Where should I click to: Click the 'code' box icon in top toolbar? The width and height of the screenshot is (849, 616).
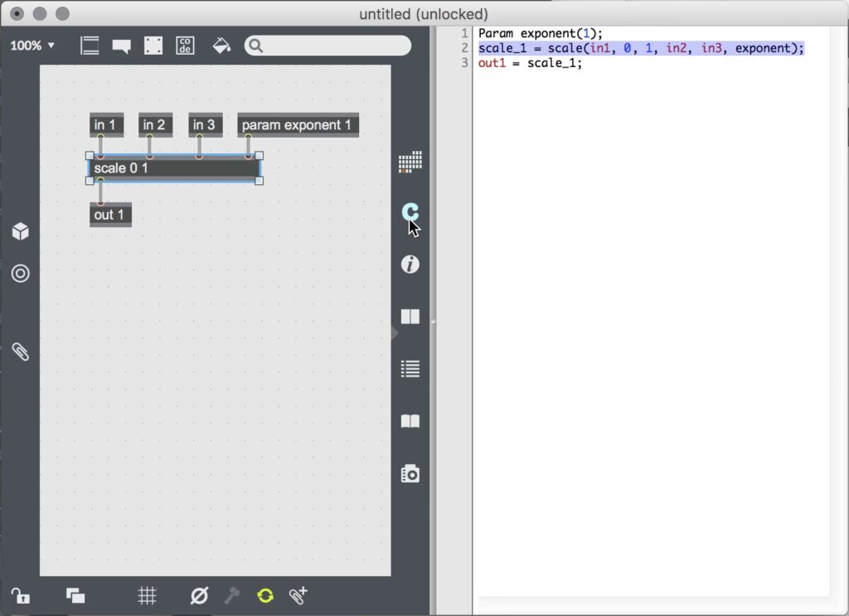(x=185, y=46)
